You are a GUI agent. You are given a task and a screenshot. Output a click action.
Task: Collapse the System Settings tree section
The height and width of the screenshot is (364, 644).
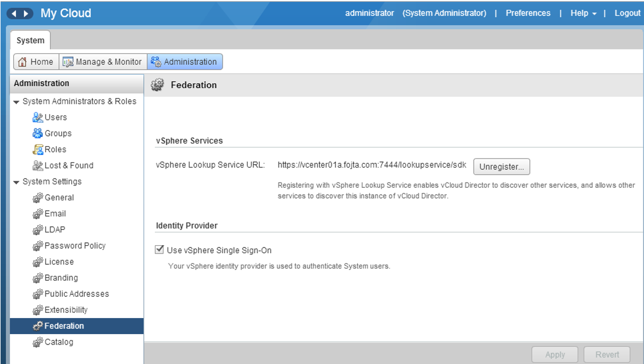tap(17, 183)
